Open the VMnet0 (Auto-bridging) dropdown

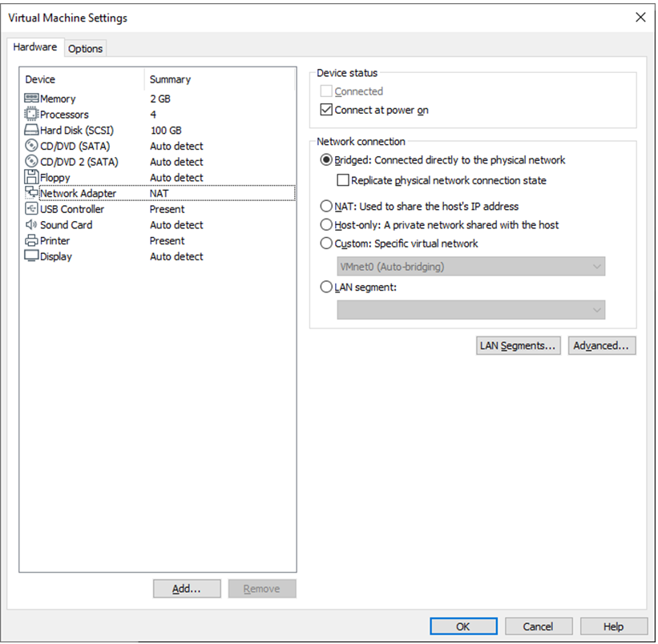tap(470, 267)
